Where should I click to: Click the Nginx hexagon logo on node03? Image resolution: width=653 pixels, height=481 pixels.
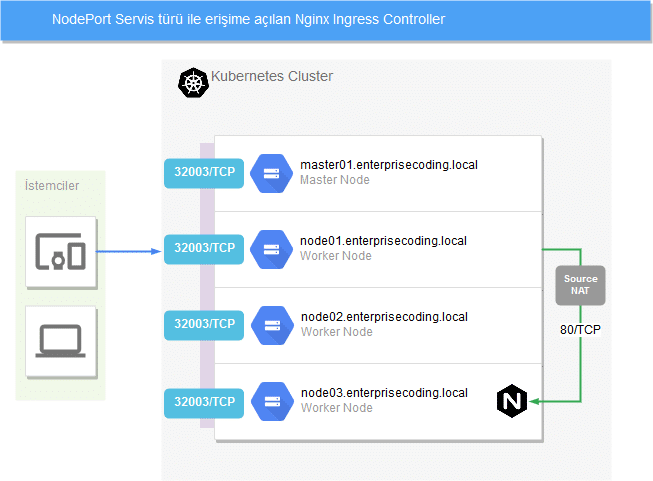(512, 401)
